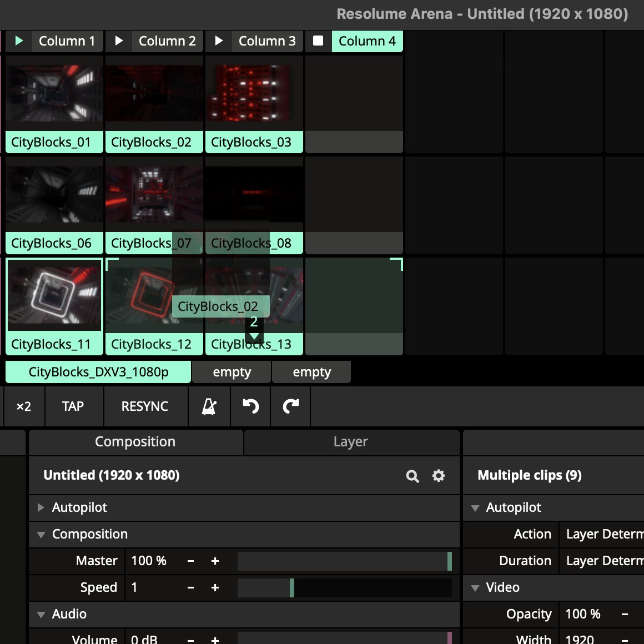
Task: Launch Column 2 using the play button
Action: (118, 41)
